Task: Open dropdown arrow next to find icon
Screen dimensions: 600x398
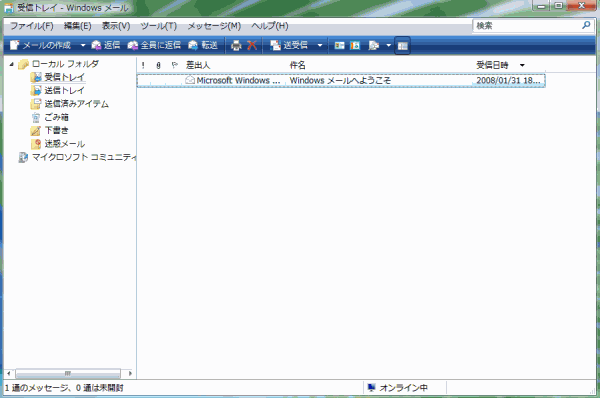Action: click(388, 45)
